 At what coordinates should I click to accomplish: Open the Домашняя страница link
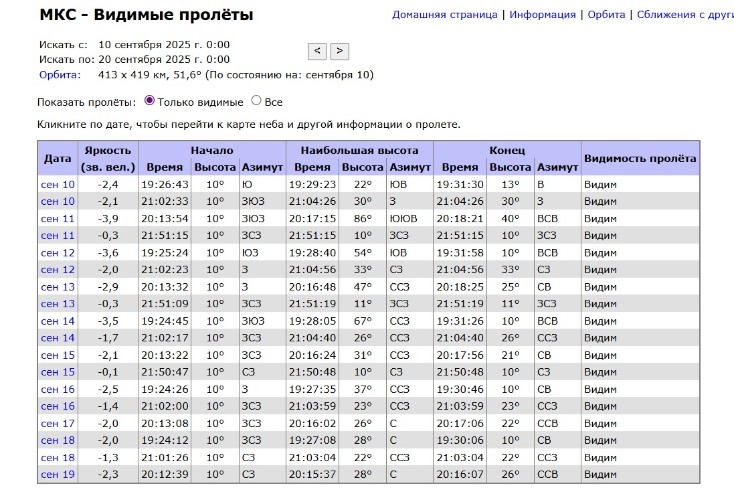444,15
